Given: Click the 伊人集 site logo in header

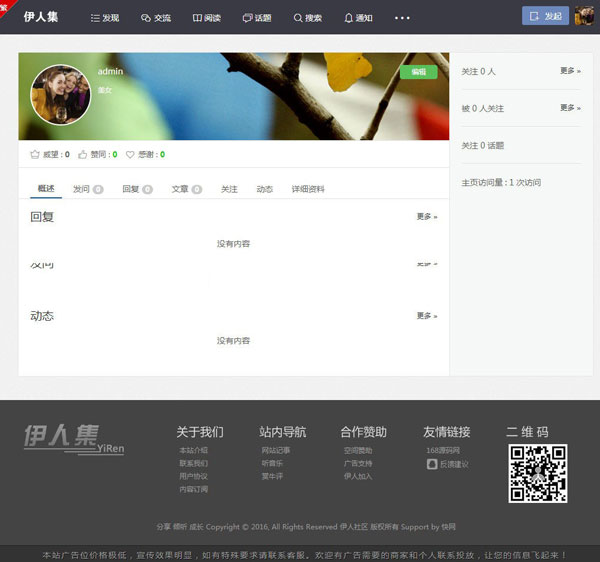Looking at the screenshot, I should [41, 17].
